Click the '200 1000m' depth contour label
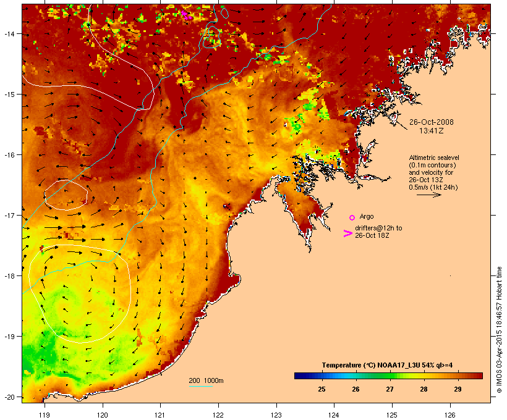 click(x=206, y=380)
